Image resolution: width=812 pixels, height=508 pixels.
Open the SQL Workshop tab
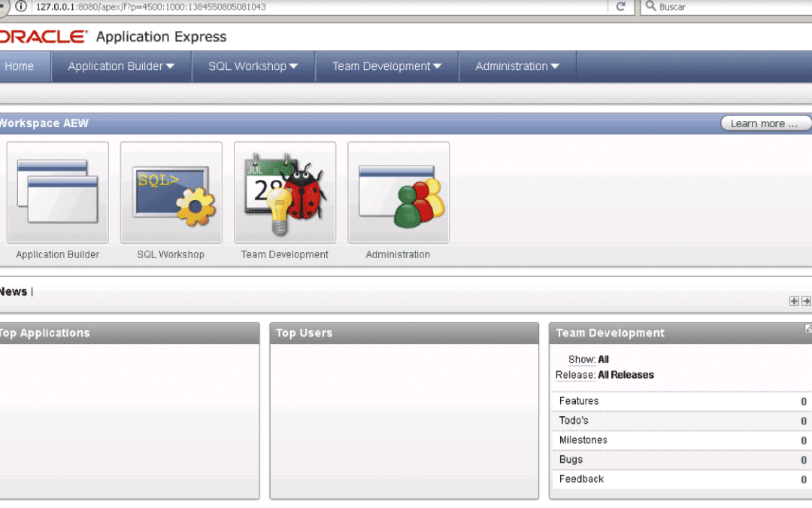click(253, 66)
